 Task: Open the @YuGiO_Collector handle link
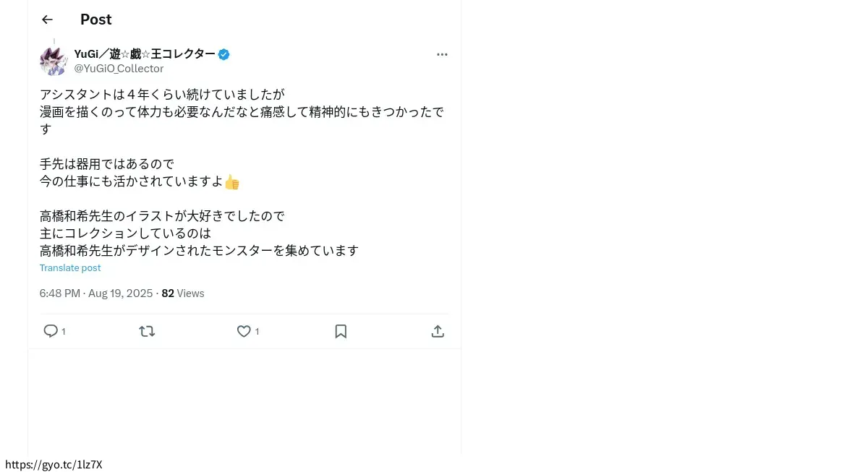119,69
